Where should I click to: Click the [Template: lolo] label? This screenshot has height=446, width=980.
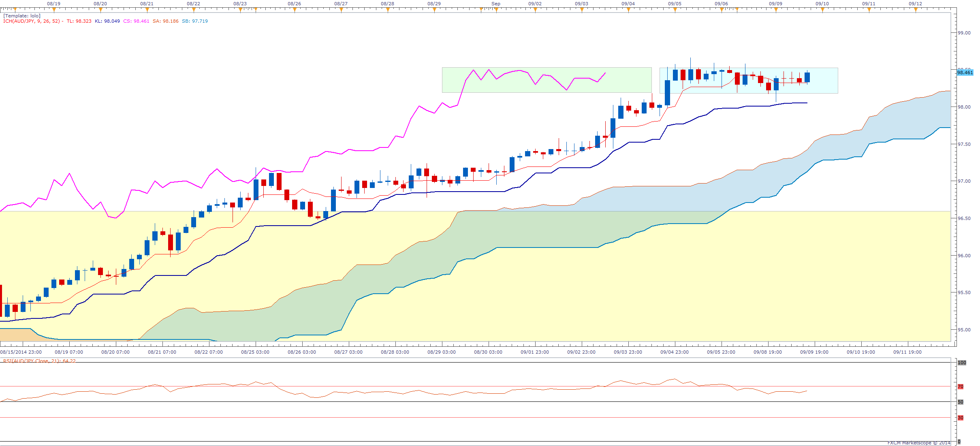tap(22, 16)
